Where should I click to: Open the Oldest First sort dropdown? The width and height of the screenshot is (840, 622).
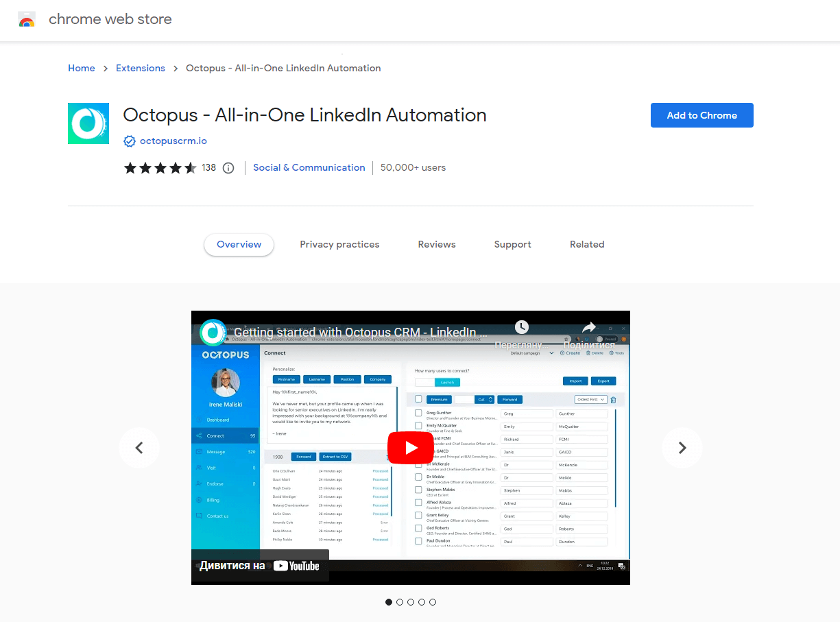pyautogui.click(x=591, y=399)
